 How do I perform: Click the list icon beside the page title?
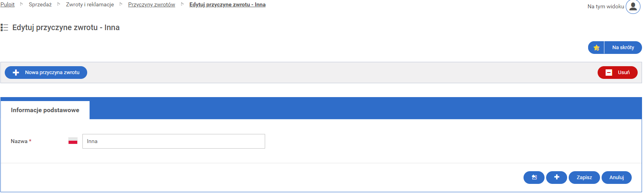pos(4,27)
